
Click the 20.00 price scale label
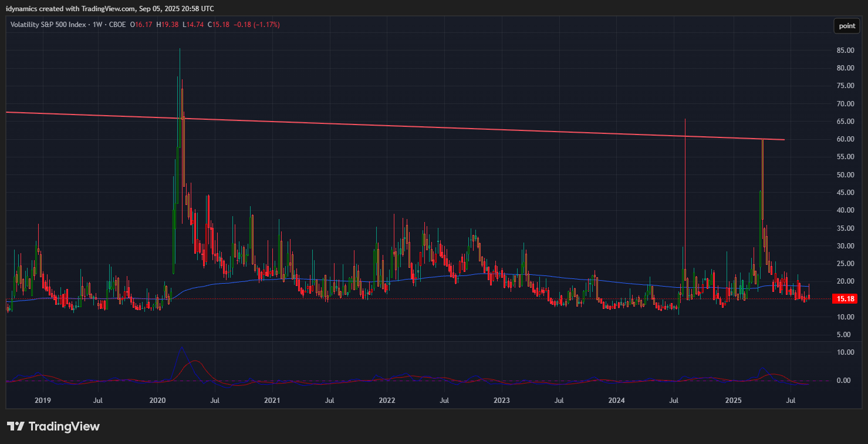[x=845, y=281]
